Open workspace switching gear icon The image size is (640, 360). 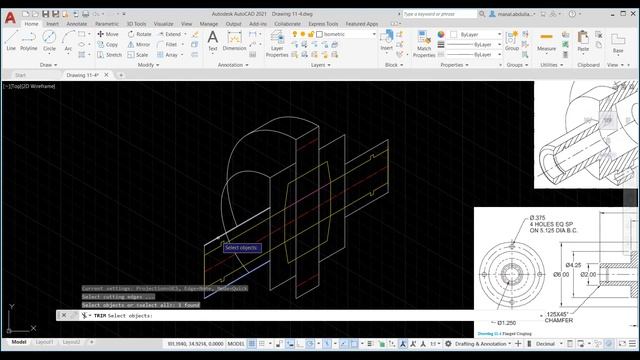pos(448,344)
